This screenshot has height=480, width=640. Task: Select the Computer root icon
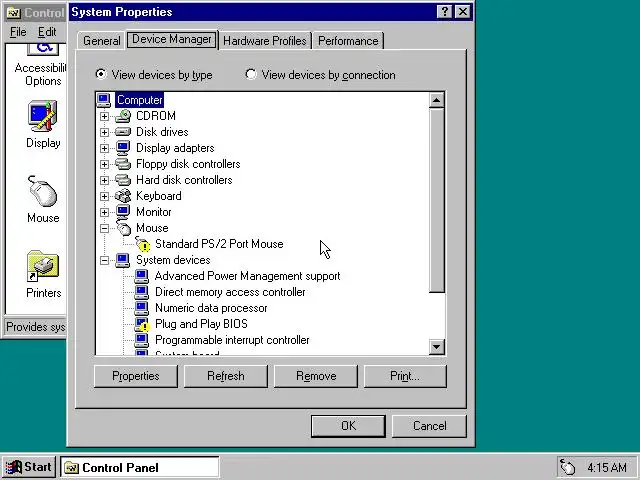104,100
